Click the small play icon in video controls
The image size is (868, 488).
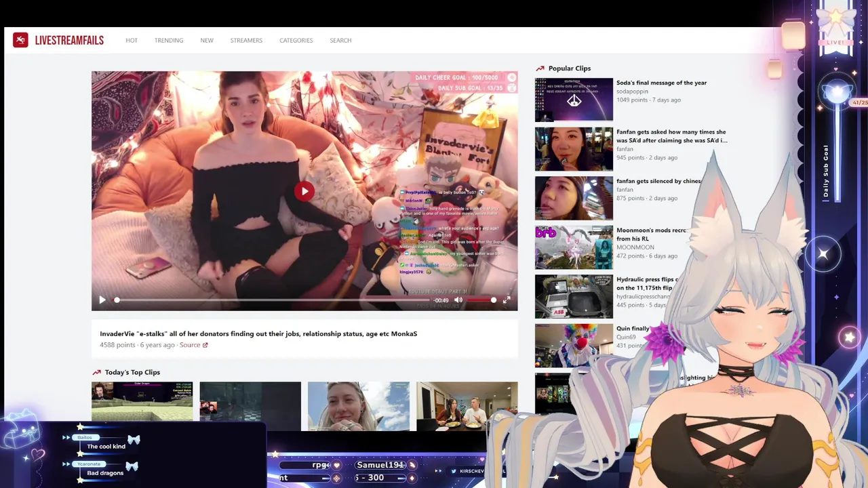(102, 300)
